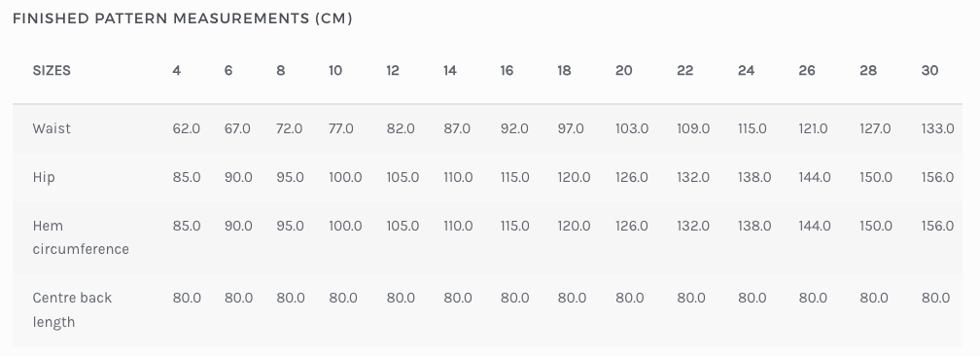Select hem circumference value 150.0 for size 28
Viewport: 980px width, 356px height.
pos(876,226)
